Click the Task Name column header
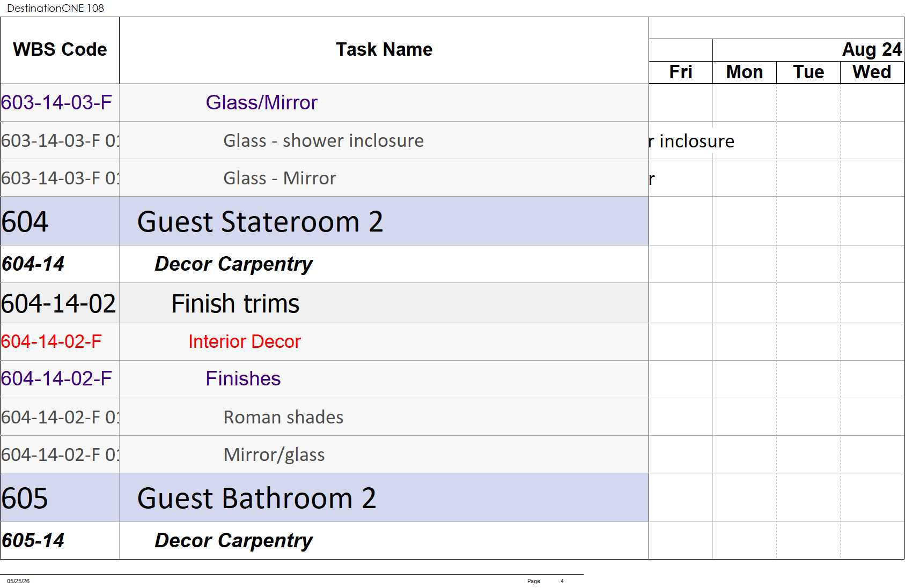This screenshot has width=905, height=588. [x=384, y=50]
